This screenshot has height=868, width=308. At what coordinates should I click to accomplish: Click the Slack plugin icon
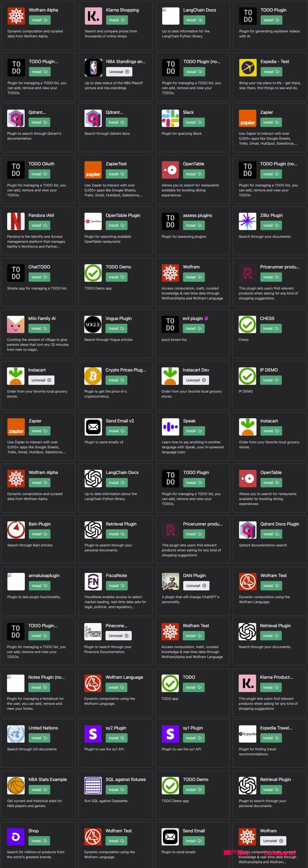coord(170,119)
